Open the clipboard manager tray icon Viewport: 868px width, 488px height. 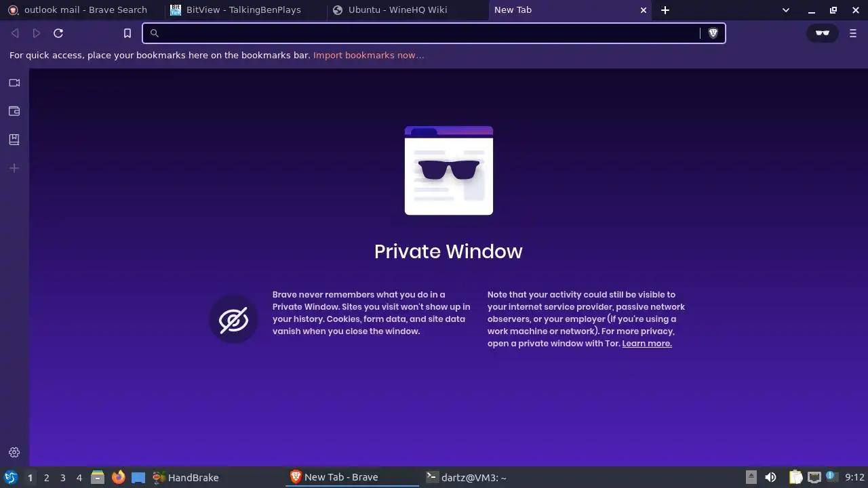pos(795,478)
